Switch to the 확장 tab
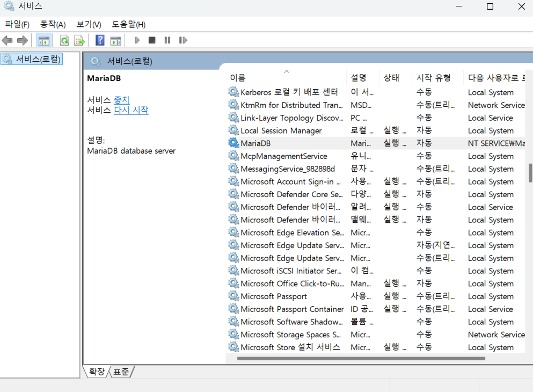The height and width of the screenshot is (392, 533). point(97,372)
